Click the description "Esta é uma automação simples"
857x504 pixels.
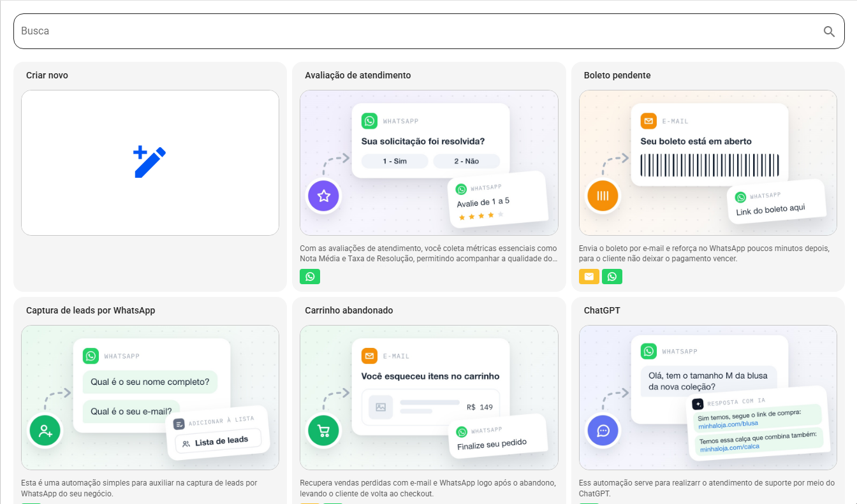click(x=139, y=489)
